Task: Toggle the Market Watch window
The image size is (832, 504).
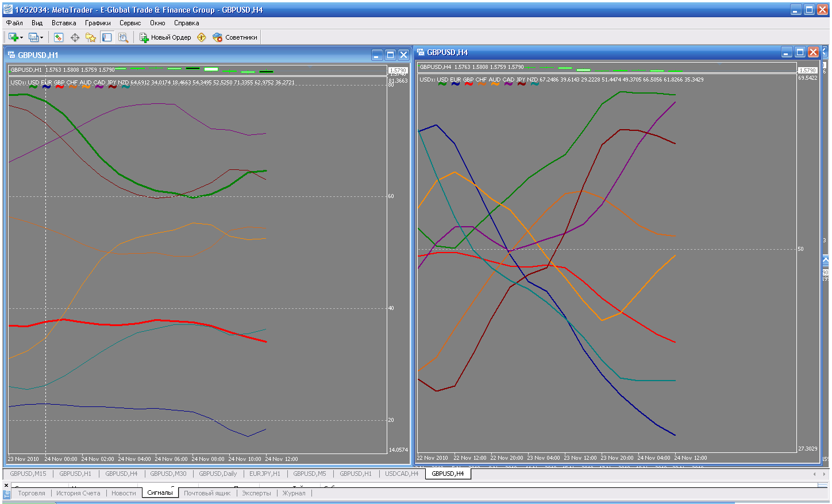Action: [58, 37]
